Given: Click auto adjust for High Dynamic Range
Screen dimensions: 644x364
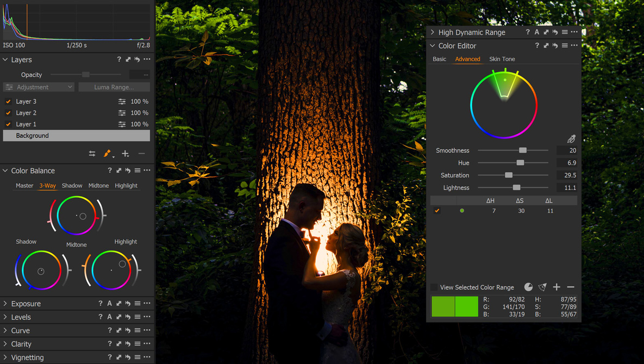Looking at the screenshot, I should pos(537,32).
